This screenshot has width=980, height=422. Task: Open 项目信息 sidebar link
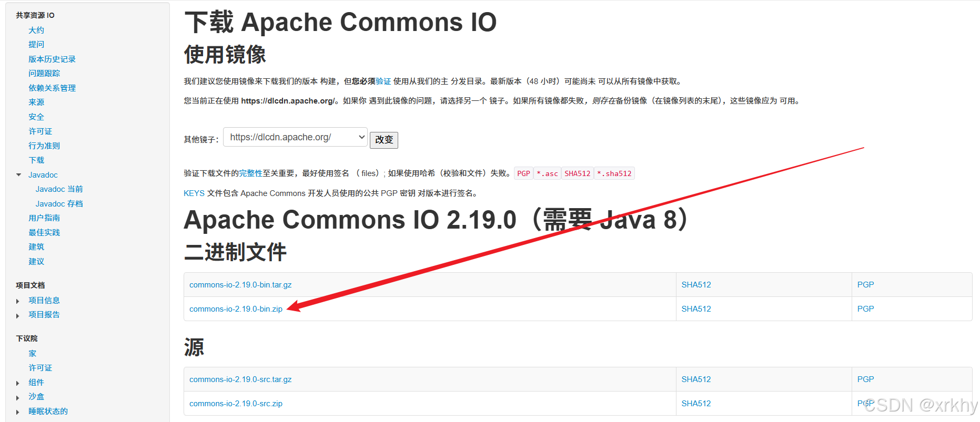coord(44,301)
